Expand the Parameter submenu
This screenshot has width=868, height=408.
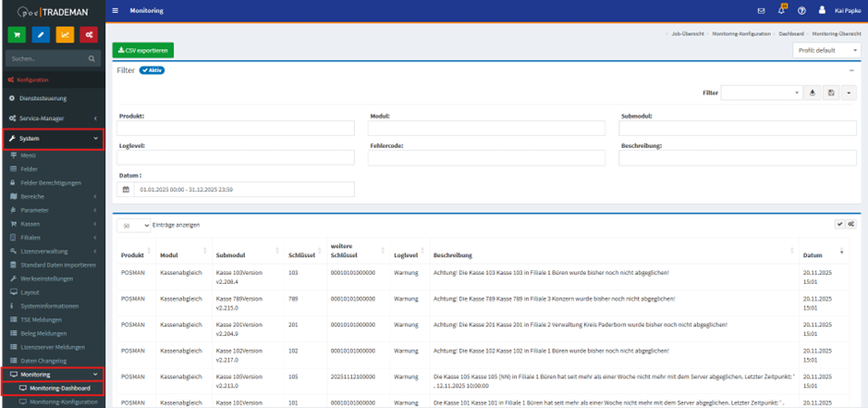coord(53,210)
